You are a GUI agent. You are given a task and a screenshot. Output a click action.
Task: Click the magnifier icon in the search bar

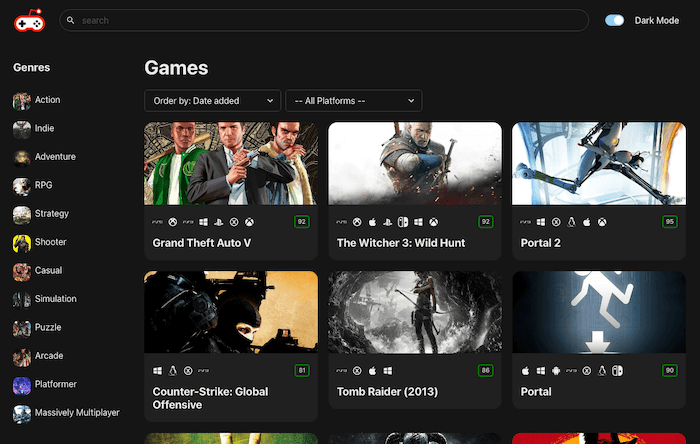[71, 20]
